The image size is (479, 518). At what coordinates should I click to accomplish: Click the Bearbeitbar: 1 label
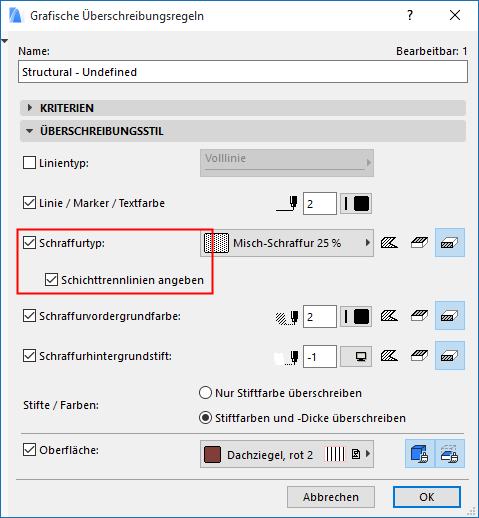tap(432, 51)
